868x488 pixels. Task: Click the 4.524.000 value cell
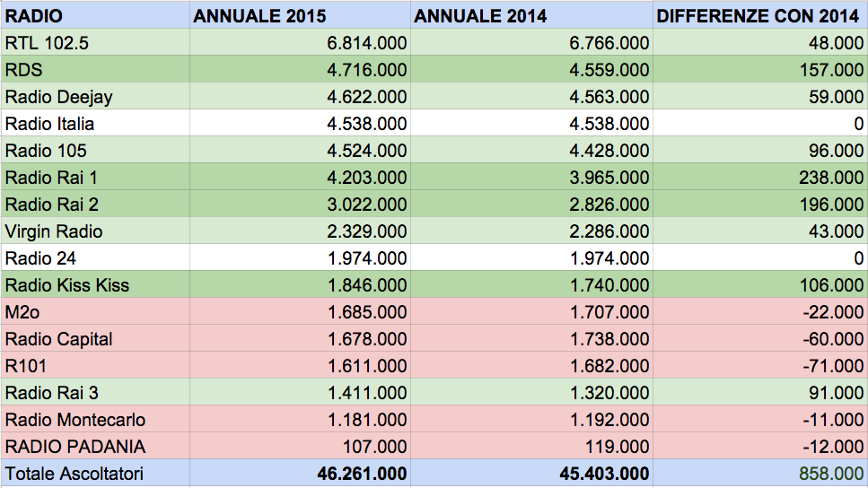click(x=300, y=151)
